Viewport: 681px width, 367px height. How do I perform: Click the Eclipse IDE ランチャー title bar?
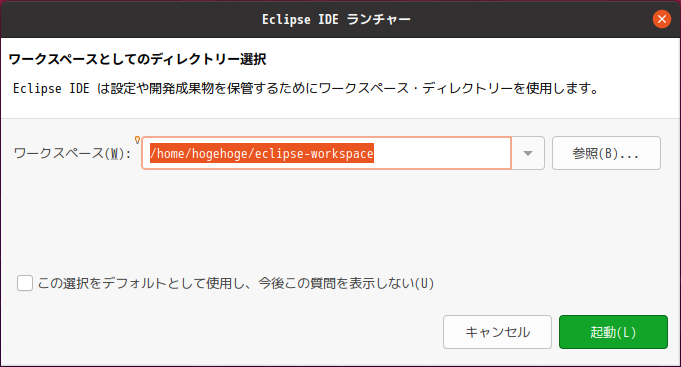(x=336, y=19)
